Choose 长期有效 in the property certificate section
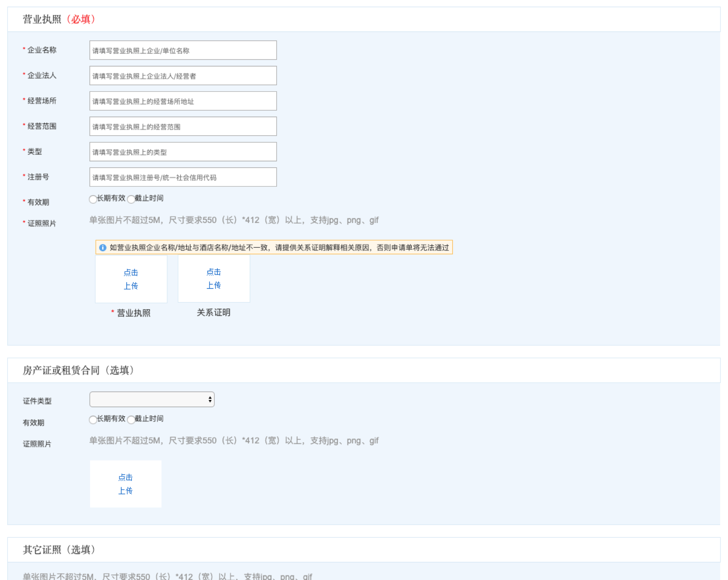 [x=93, y=420]
